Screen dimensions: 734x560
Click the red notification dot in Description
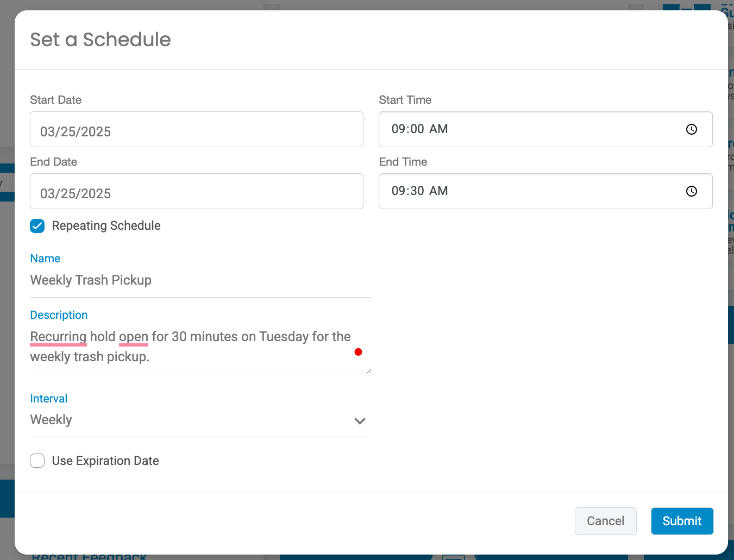pyautogui.click(x=358, y=352)
